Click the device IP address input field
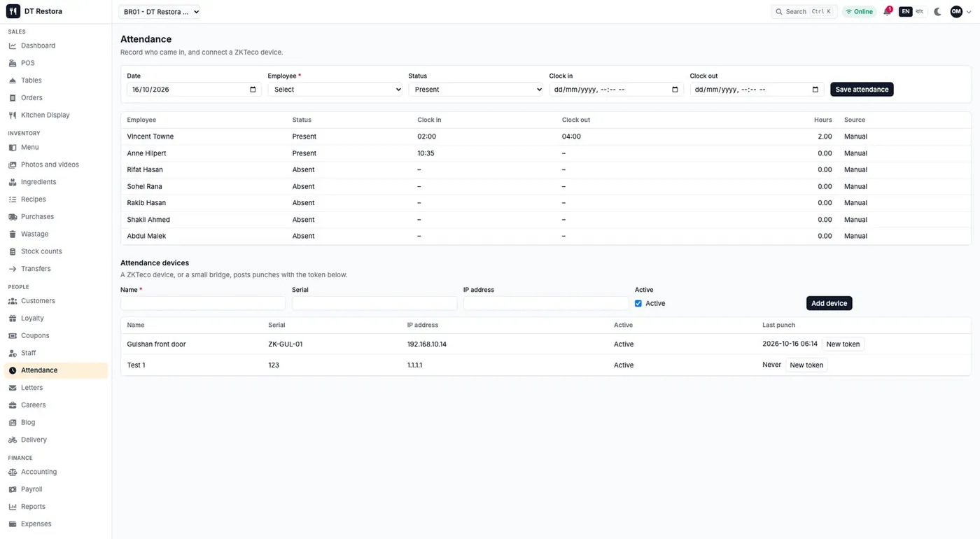This screenshot has width=980, height=539. pyautogui.click(x=546, y=303)
